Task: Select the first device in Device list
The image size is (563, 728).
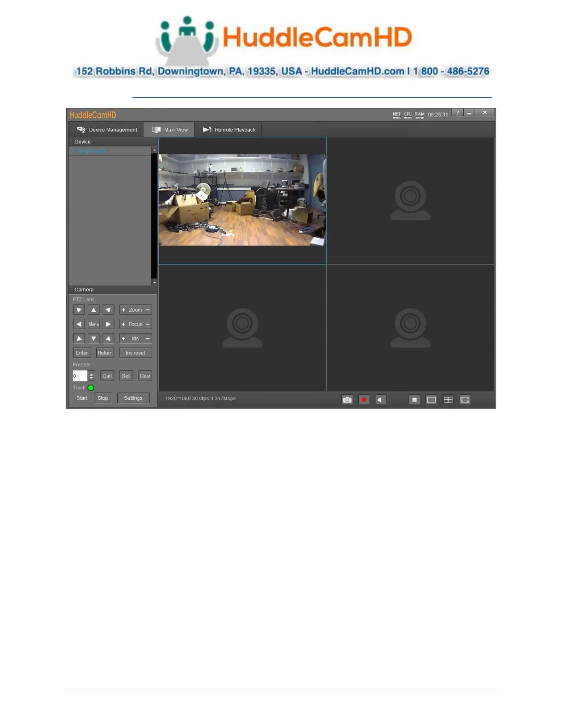Action: [x=110, y=151]
